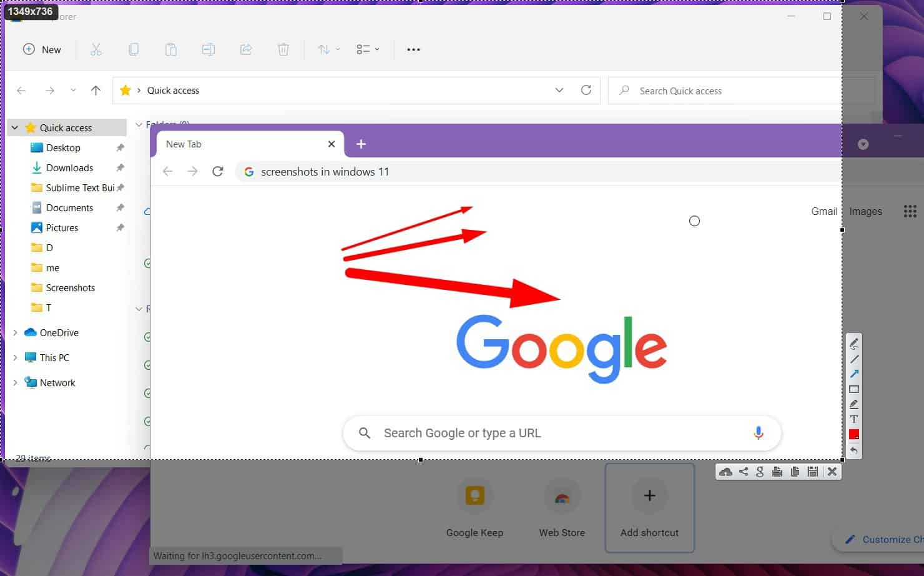Image resolution: width=924 pixels, height=576 pixels.
Task: Open the Screenshots folder in sidebar
Action: click(70, 288)
